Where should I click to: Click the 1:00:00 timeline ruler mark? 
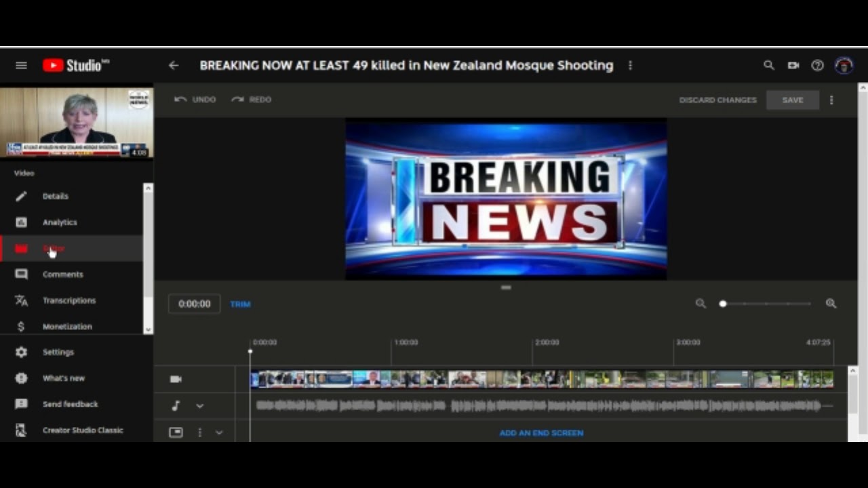pos(406,342)
